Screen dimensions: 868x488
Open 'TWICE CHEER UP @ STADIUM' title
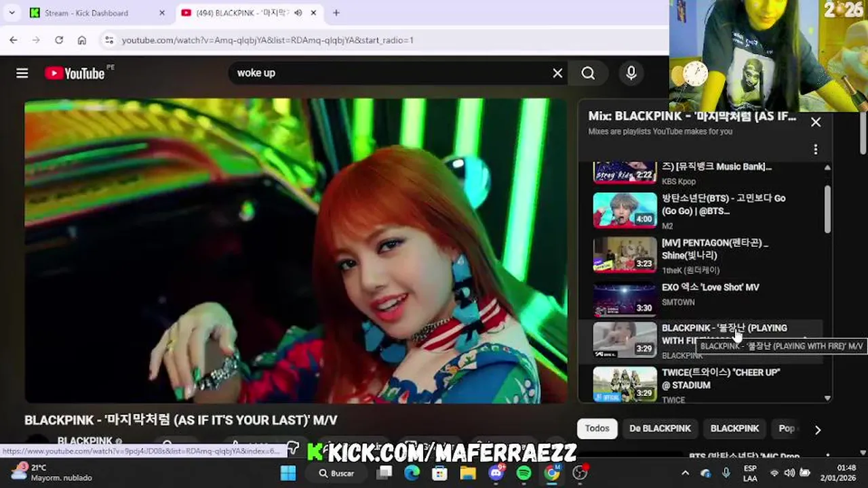[721, 379]
